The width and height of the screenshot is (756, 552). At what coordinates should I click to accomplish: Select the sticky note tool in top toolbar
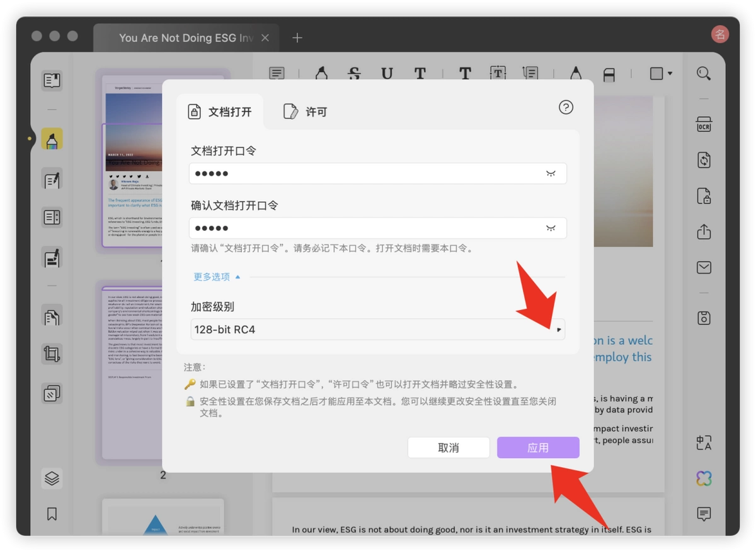coord(277,74)
